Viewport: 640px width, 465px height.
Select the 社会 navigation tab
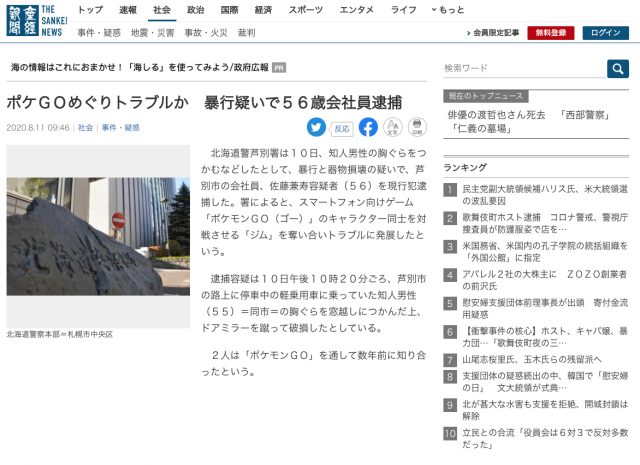click(161, 9)
